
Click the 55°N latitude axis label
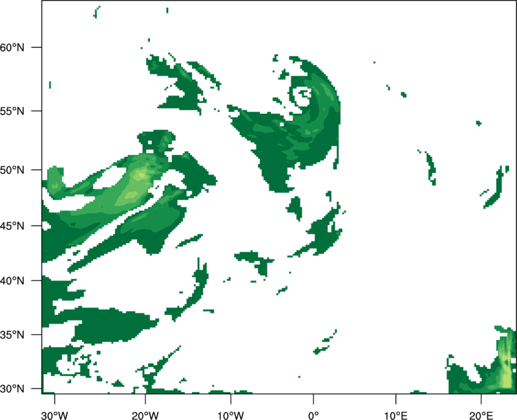pyautogui.click(x=12, y=111)
